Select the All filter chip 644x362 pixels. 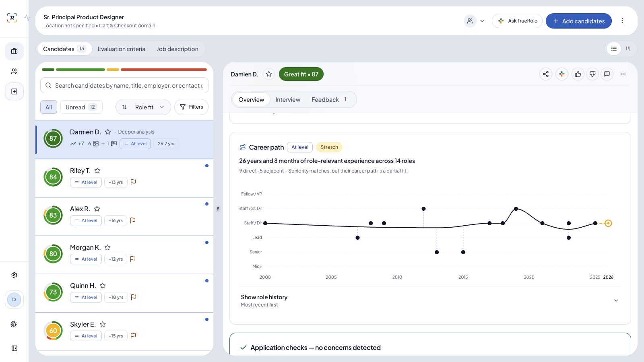[49, 107]
